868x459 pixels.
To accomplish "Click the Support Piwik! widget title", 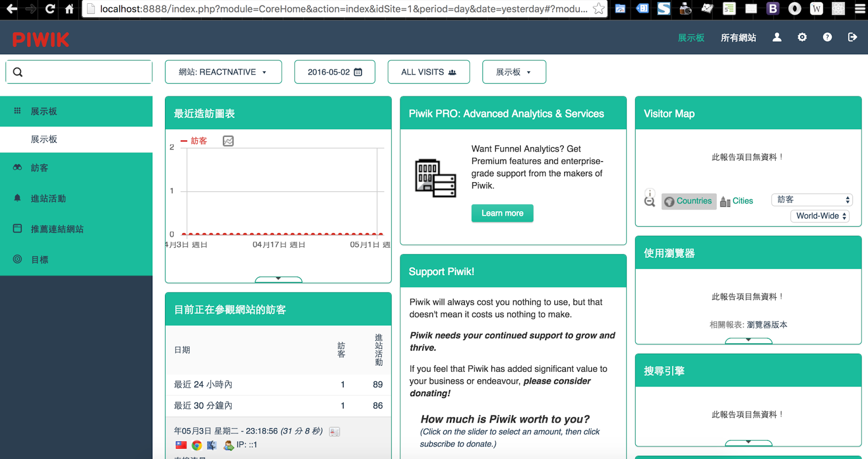I will 441,271.
